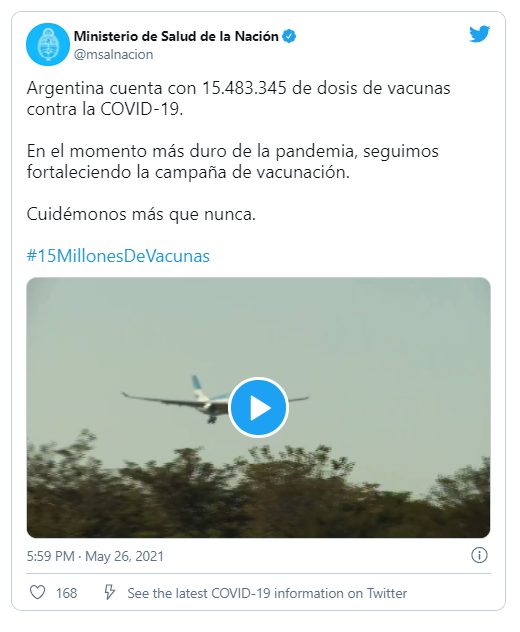Click the Ministerio de Salud profile avatar
The width and height of the screenshot is (520, 632).
48,44
